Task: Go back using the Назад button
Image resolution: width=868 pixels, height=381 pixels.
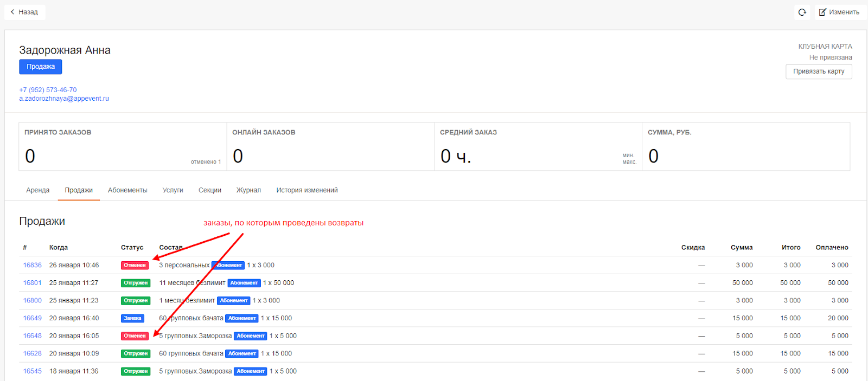Action: point(24,12)
